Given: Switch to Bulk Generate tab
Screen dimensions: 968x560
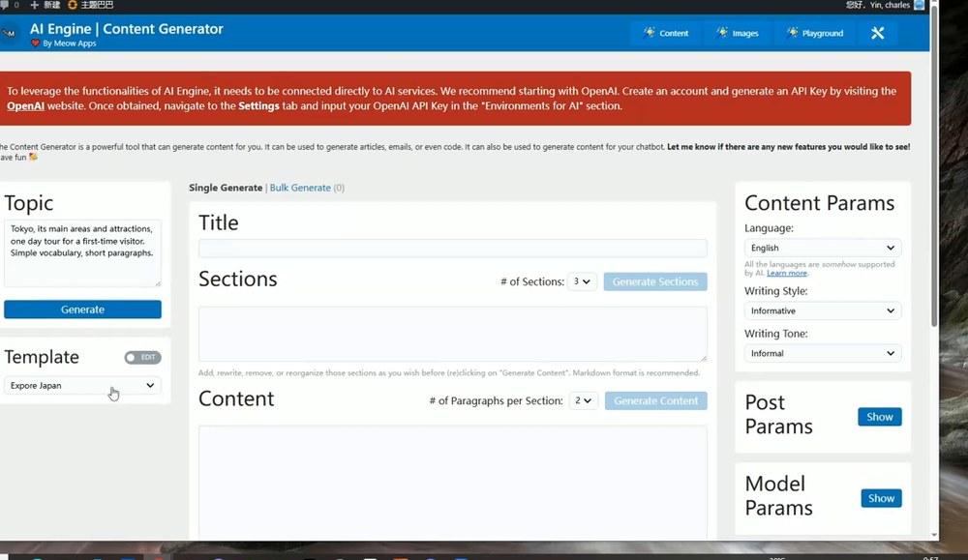Looking at the screenshot, I should pos(300,188).
